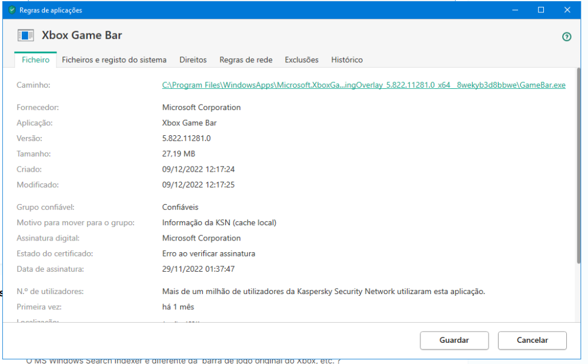588x364 pixels.
Task: Select the Fornecedor value Microsoft Corporation
Action: coord(201,107)
